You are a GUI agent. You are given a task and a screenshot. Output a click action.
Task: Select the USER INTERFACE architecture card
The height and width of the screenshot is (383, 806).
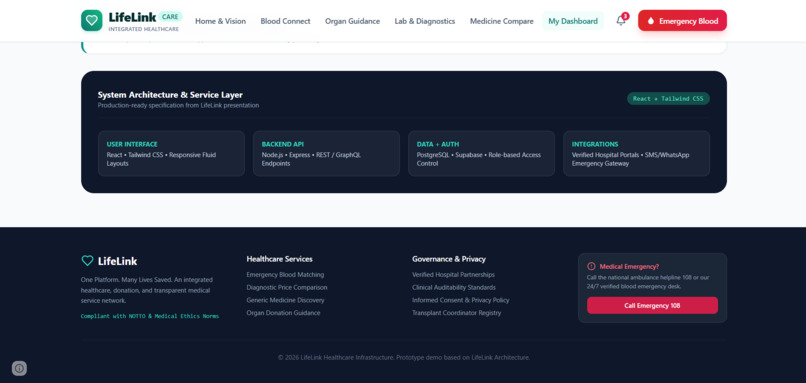point(171,153)
